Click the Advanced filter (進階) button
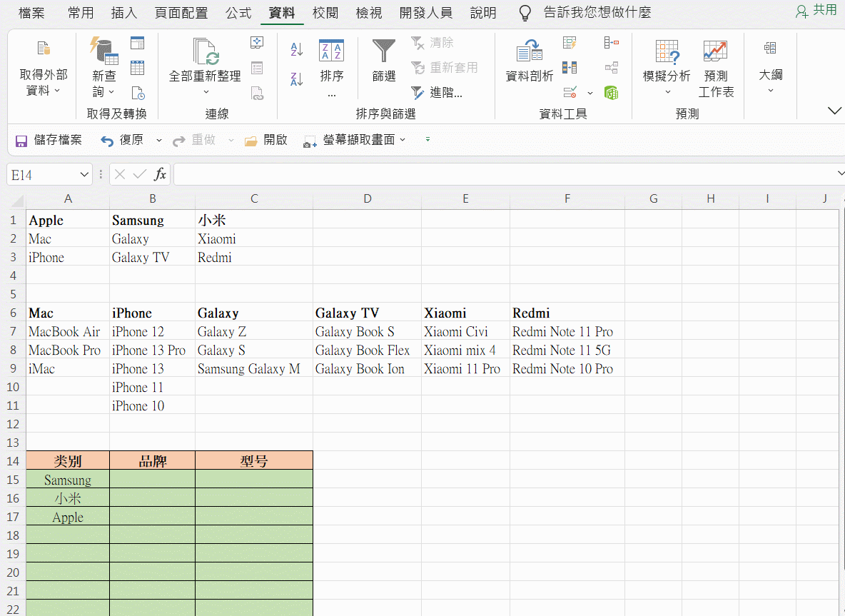The image size is (845, 616). [437, 93]
